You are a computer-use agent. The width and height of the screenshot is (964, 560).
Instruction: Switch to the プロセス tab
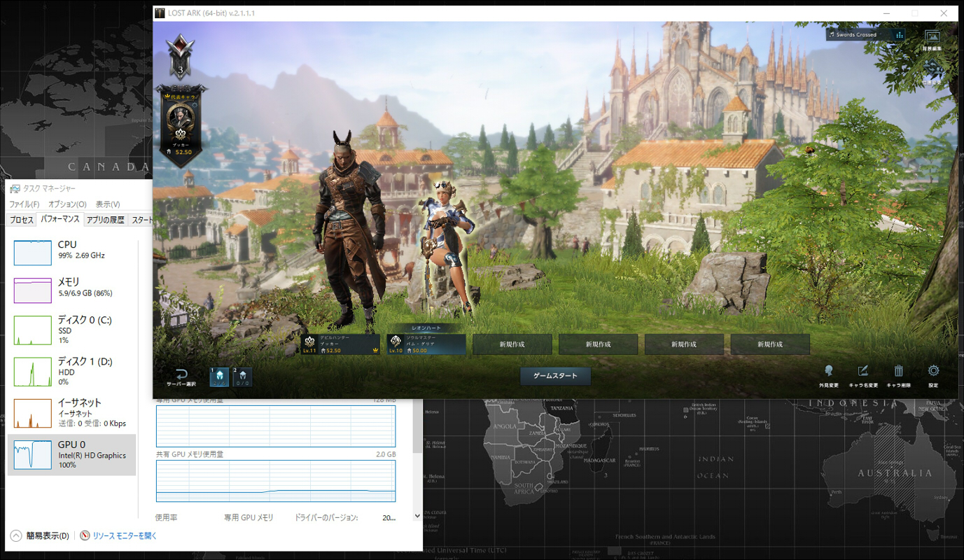22,220
